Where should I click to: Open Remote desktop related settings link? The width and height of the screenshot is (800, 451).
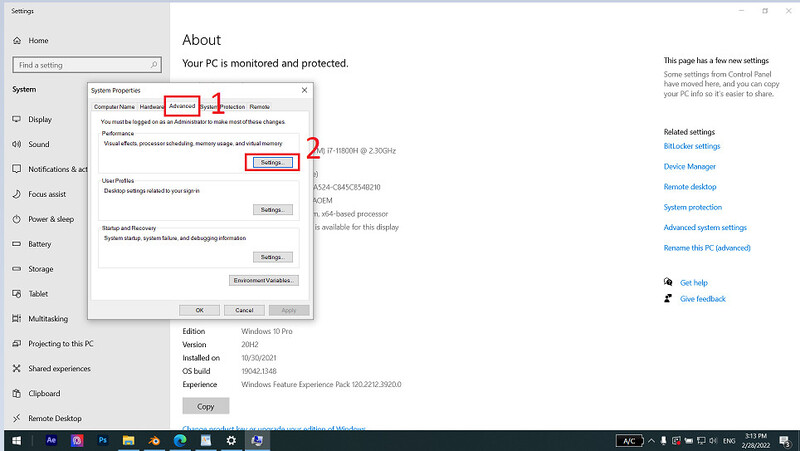(x=690, y=187)
